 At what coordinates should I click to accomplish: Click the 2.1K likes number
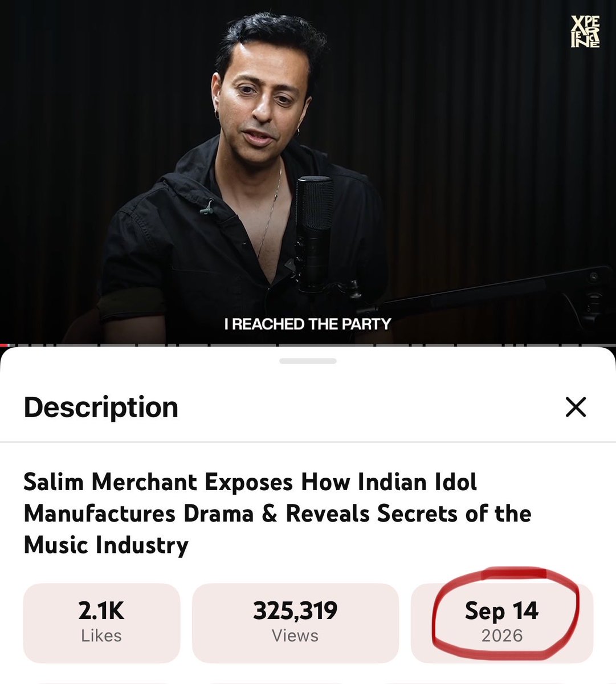101,611
